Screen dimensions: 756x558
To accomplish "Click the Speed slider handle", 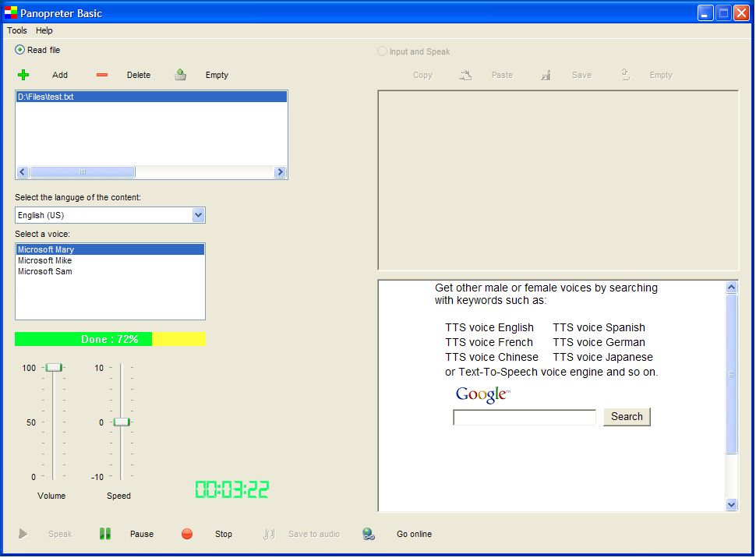I will coord(122,422).
